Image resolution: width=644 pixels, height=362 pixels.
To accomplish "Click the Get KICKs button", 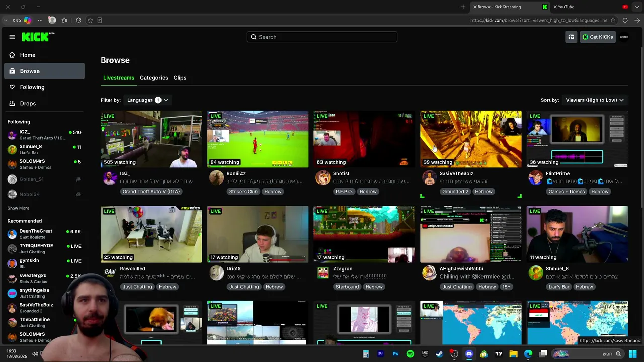I will pos(598,37).
